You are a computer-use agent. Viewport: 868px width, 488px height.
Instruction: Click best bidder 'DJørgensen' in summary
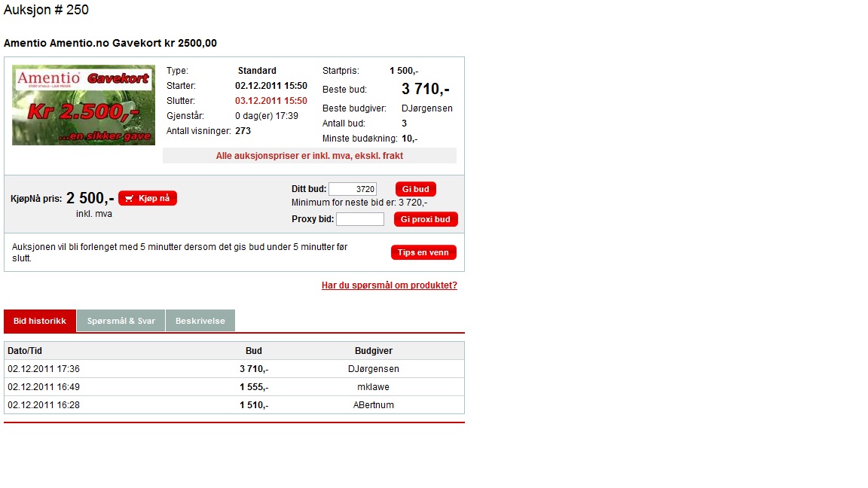[427, 108]
